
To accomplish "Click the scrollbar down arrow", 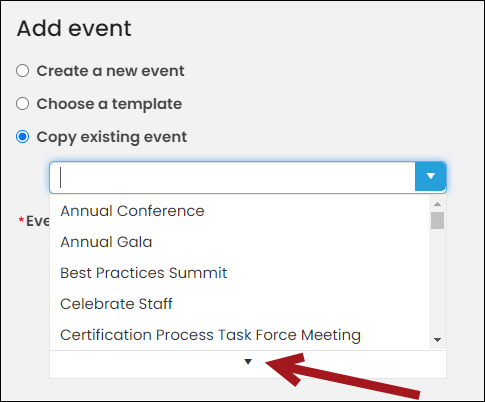I will click(x=437, y=340).
